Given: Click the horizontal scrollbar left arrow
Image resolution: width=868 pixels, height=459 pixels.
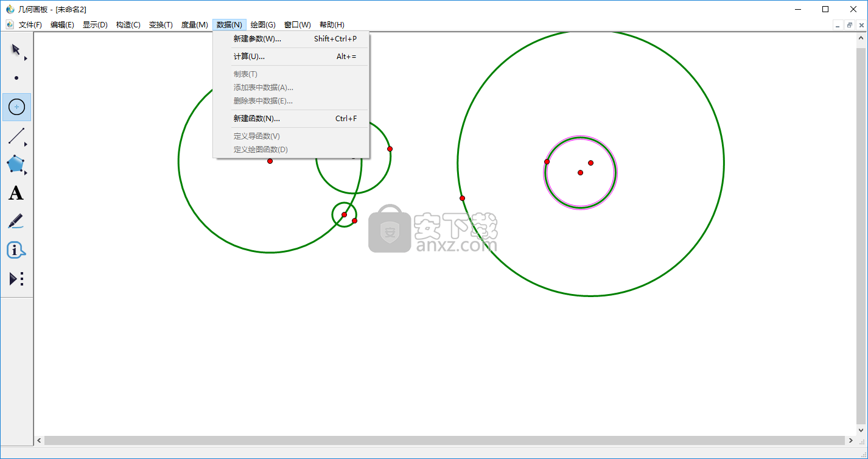Looking at the screenshot, I should (x=39, y=440).
